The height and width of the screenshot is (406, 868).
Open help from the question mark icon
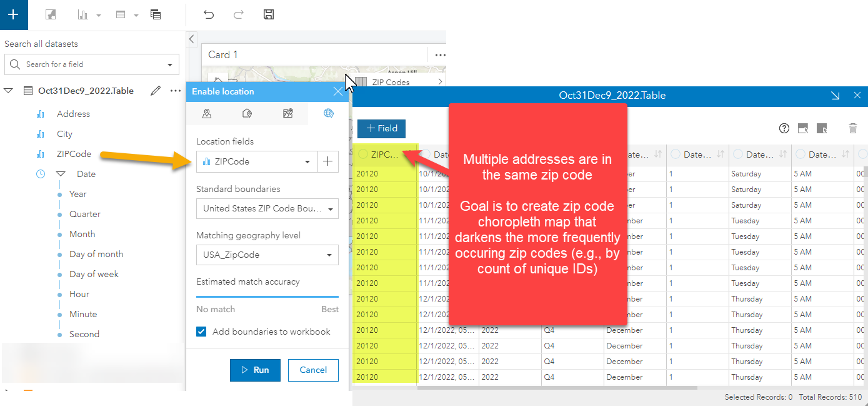point(784,128)
